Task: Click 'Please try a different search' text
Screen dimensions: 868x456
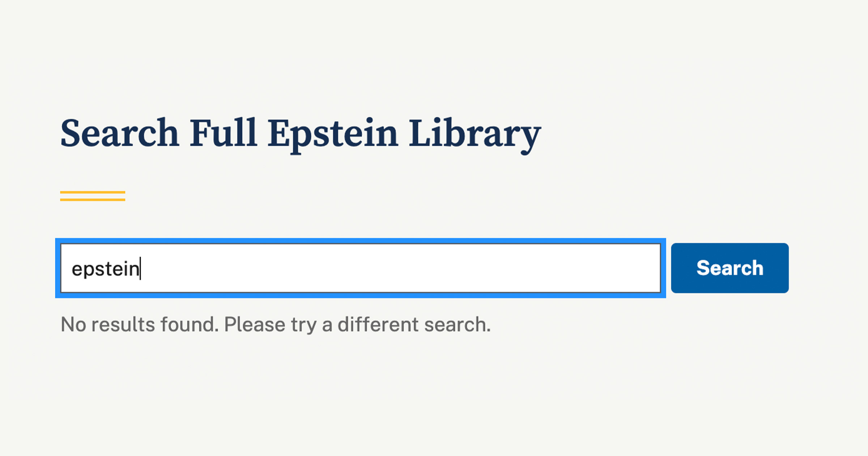Action: [357, 324]
